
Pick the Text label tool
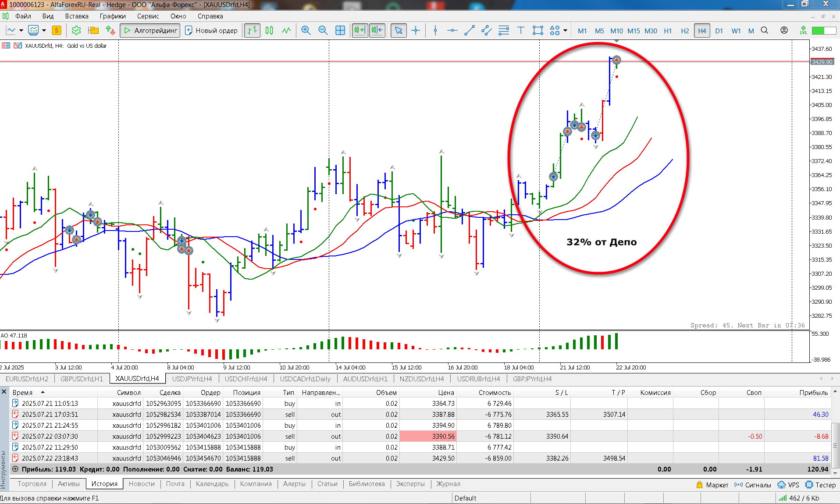point(520,30)
